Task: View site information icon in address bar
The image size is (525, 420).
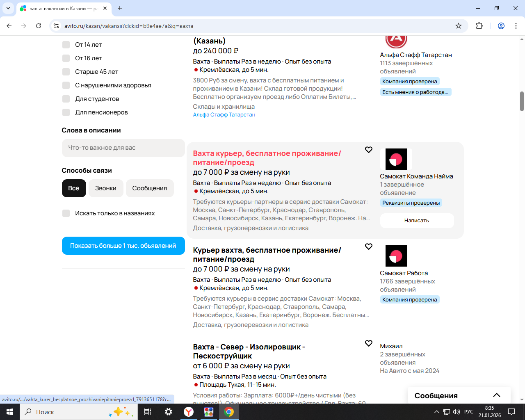Action: (56, 26)
